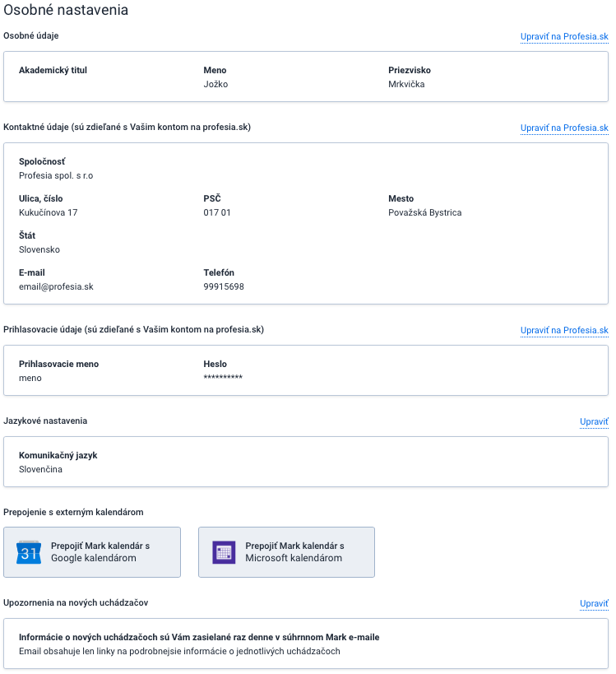Click the Microsoft calendar icon

tap(224, 552)
